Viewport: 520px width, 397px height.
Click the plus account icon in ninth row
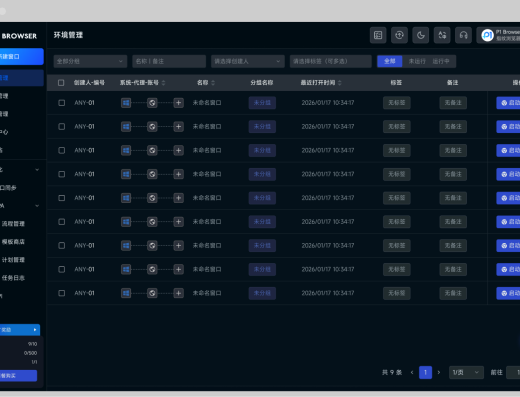(x=179, y=293)
